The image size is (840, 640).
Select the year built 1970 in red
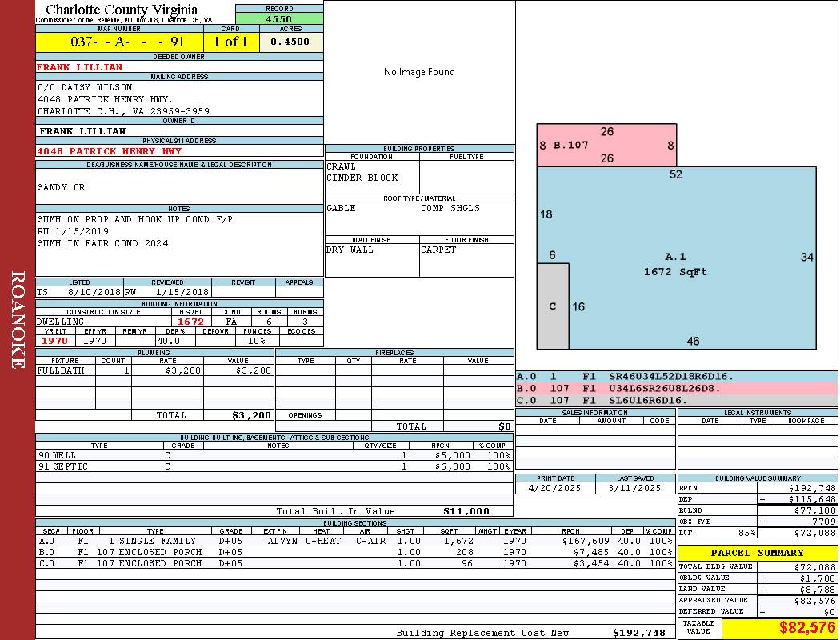click(x=54, y=341)
